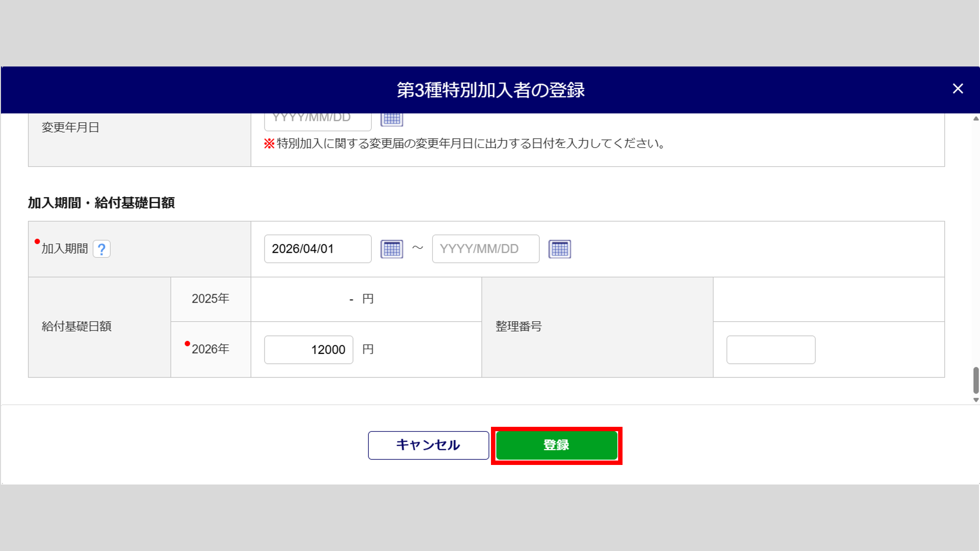Focus the 整理番号 input box
Viewport: 980px width, 551px height.
pos(771,350)
